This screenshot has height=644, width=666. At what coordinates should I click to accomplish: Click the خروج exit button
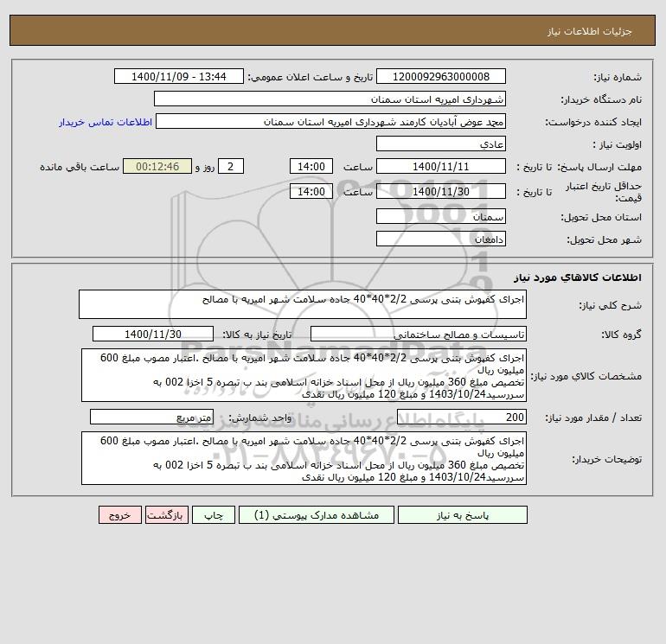(x=119, y=515)
